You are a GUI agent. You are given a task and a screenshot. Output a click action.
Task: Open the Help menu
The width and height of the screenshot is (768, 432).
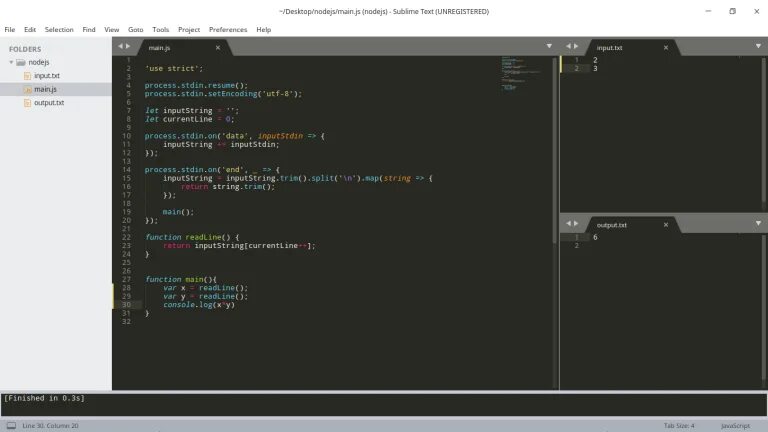click(x=264, y=29)
